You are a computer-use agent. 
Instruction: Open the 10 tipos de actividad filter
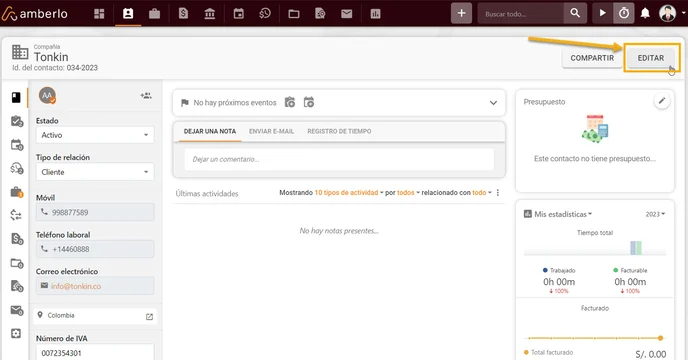[x=349, y=193]
